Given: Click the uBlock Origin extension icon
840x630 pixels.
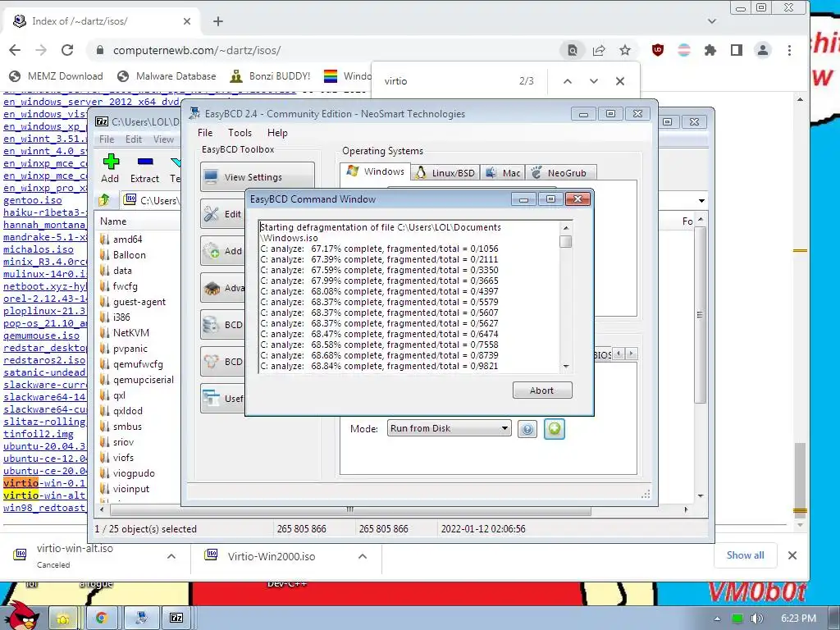Looking at the screenshot, I should tap(658, 50).
